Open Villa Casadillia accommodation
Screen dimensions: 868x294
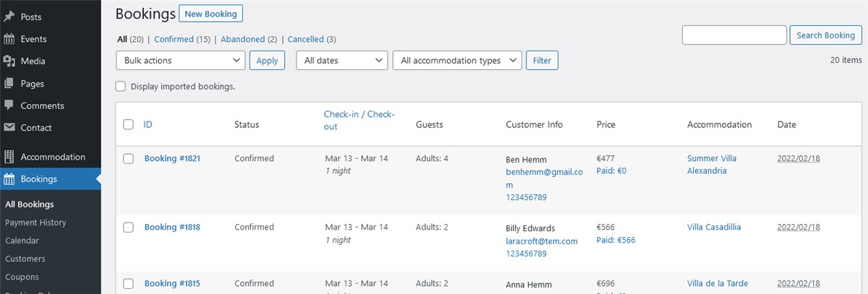click(714, 227)
